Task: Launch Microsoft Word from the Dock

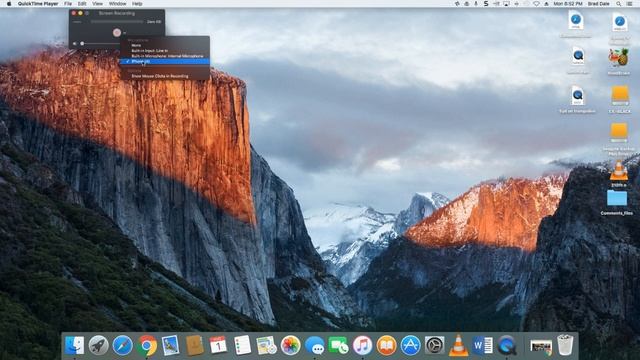Action: coord(482,345)
